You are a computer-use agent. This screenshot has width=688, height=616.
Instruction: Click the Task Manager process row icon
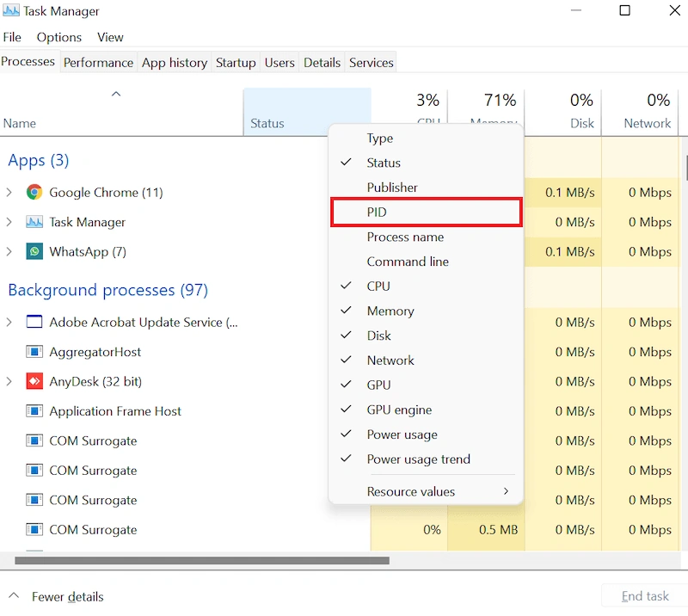[x=34, y=222]
